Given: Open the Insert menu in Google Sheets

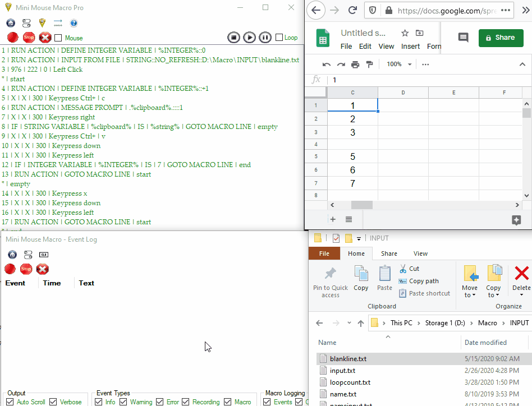Looking at the screenshot, I should click(410, 47).
